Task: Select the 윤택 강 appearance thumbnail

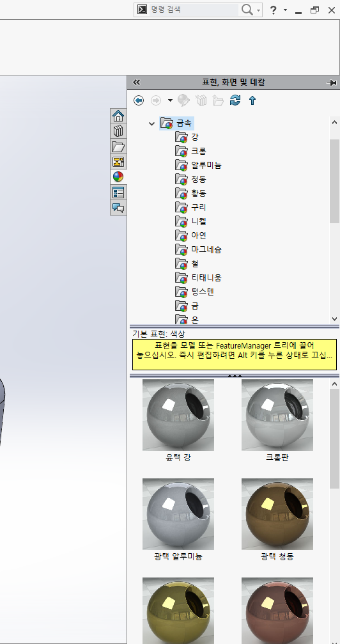Action: click(178, 415)
